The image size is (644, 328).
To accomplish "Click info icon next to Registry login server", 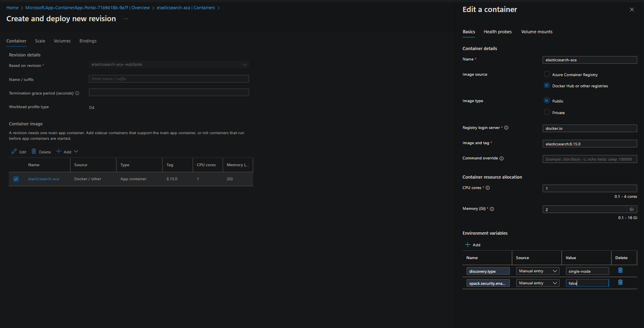I will (506, 128).
